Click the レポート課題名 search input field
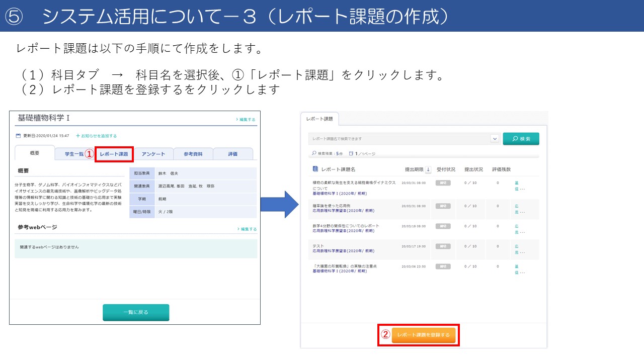Viewport: 644px width, 362px height. pyautogui.click(x=399, y=139)
